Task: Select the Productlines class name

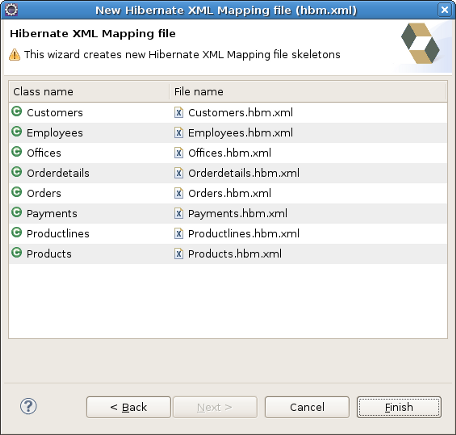Action: (x=58, y=234)
